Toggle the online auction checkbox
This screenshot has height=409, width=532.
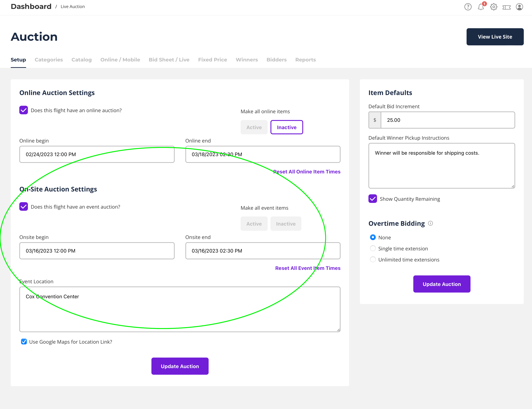click(24, 110)
